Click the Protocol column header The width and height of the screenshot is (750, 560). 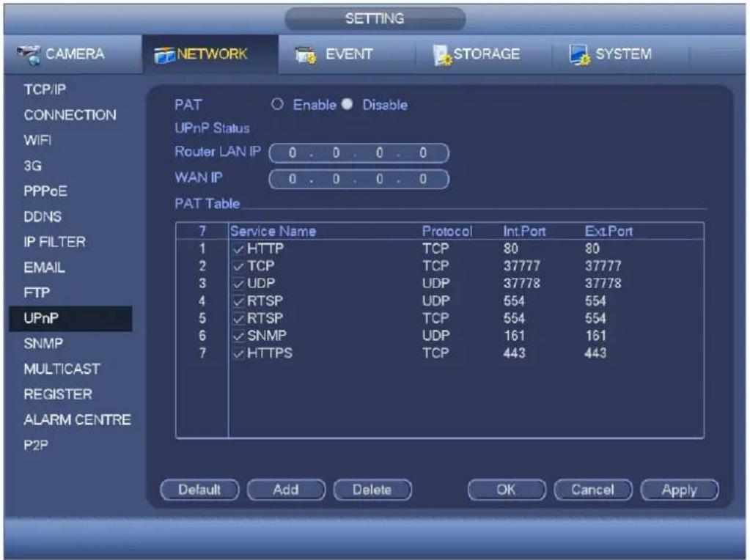[446, 232]
